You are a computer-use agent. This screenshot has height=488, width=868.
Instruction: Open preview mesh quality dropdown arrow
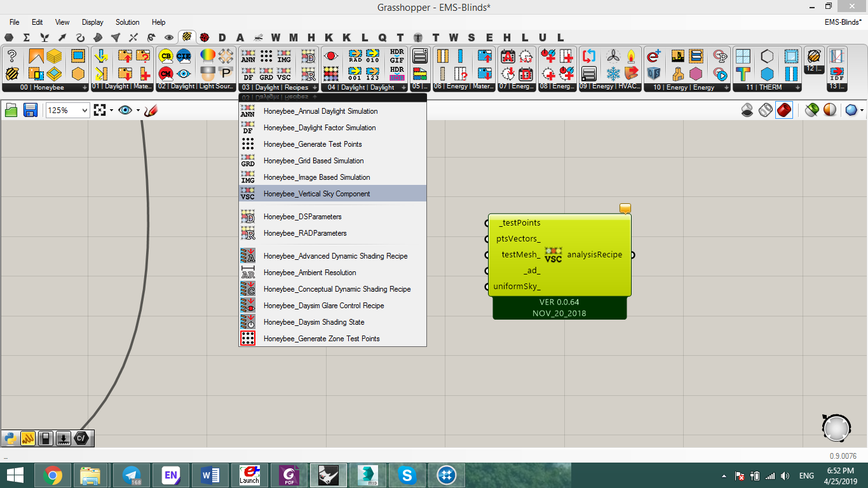click(x=862, y=111)
